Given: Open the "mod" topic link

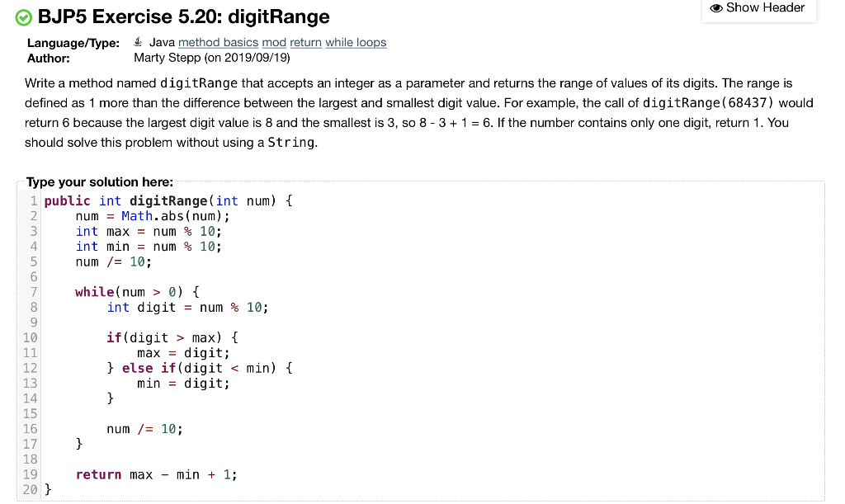Looking at the screenshot, I should (x=273, y=42).
